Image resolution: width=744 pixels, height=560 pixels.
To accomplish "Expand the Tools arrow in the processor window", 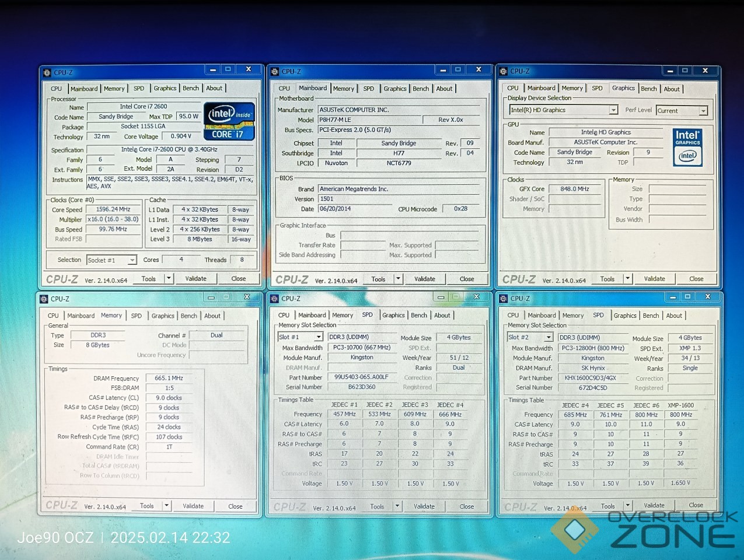I will click(x=169, y=279).
